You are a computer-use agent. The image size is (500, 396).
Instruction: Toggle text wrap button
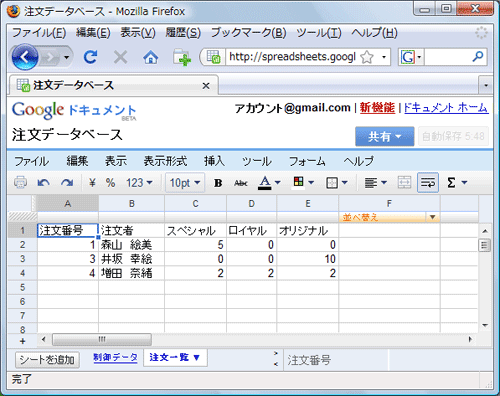pyautogui.click(x=428, y=183)
